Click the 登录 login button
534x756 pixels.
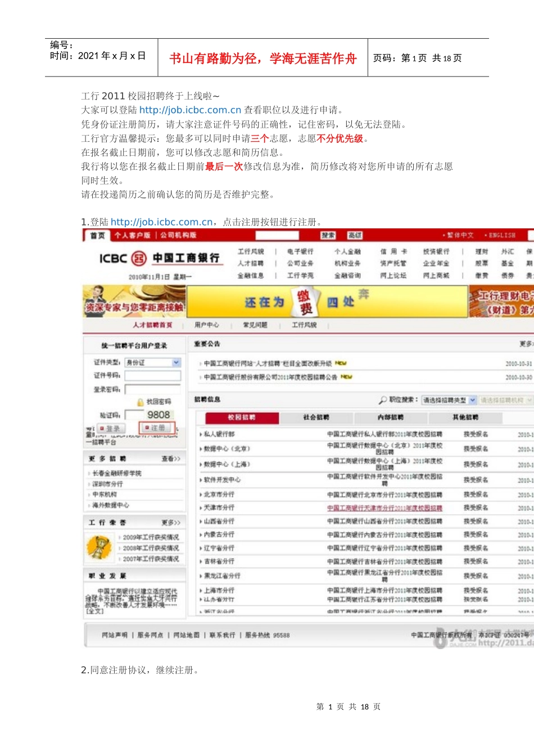(x=110, y=429)
